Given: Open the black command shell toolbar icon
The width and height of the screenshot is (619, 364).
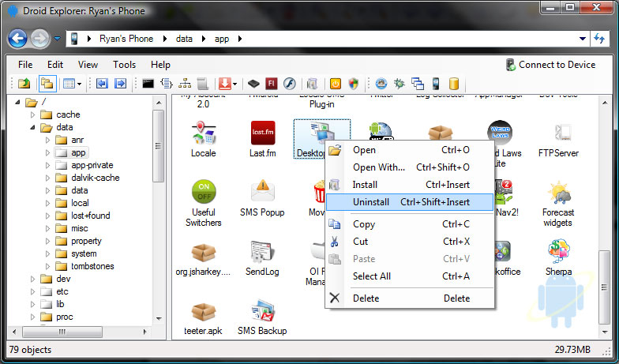Looking at the screenshot, I should coord(148,84).
